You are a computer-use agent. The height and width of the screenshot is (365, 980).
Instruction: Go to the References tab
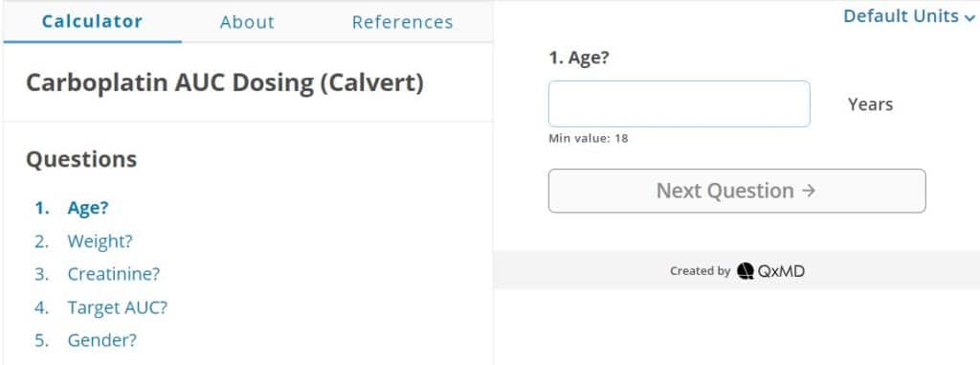(403, 22)
